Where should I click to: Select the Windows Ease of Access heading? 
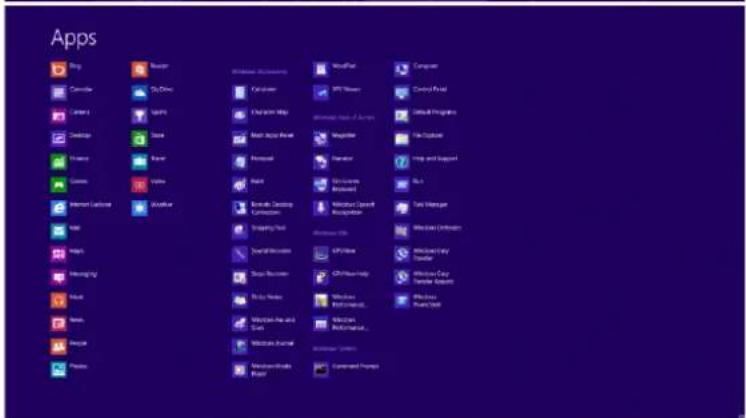click(x=344, y=117)
